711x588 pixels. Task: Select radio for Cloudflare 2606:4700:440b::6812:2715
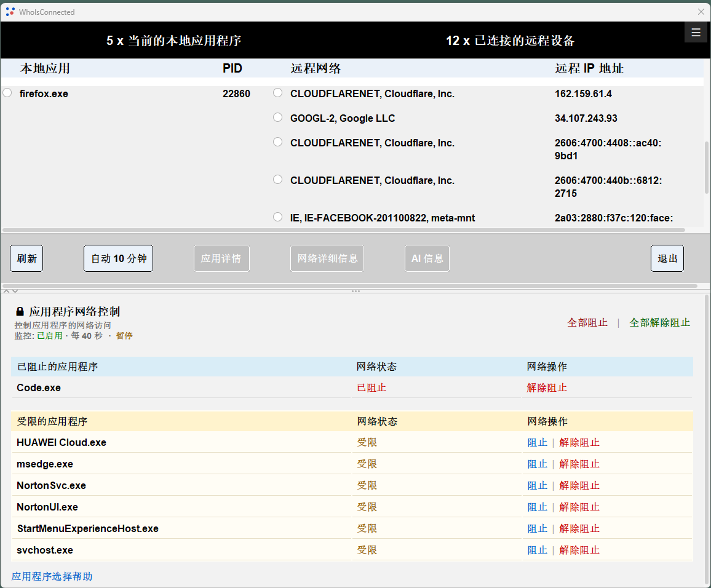(278, 180)
